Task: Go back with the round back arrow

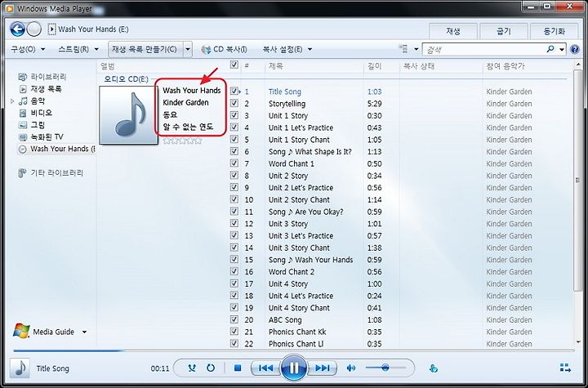Action: (x=17, y=29)
